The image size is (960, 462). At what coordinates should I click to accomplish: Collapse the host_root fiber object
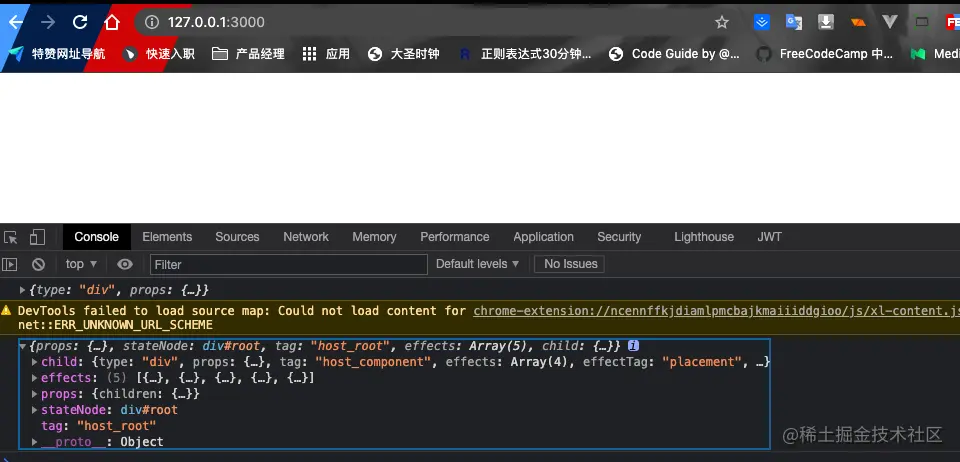click(23, 346)
